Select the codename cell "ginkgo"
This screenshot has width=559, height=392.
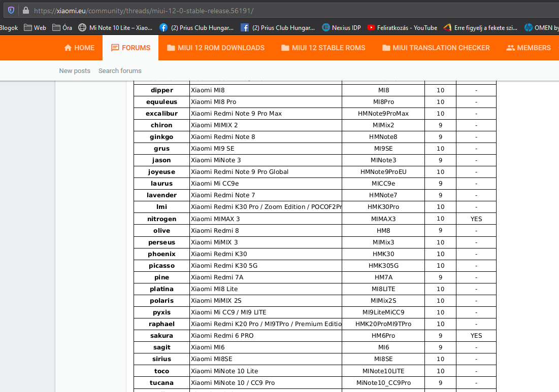pyautogui.click(x=162, y=137)
